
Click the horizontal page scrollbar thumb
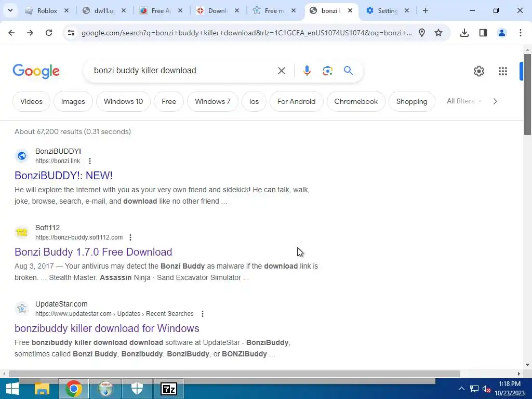234,374
